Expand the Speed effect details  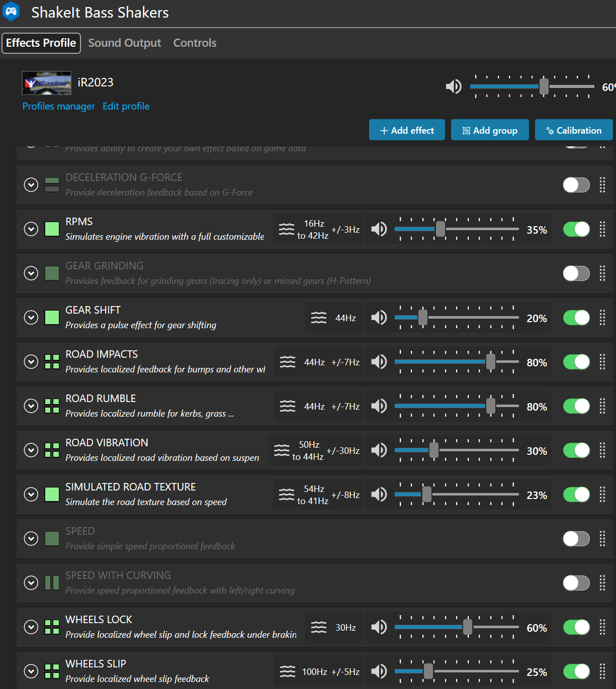point(31,539)
